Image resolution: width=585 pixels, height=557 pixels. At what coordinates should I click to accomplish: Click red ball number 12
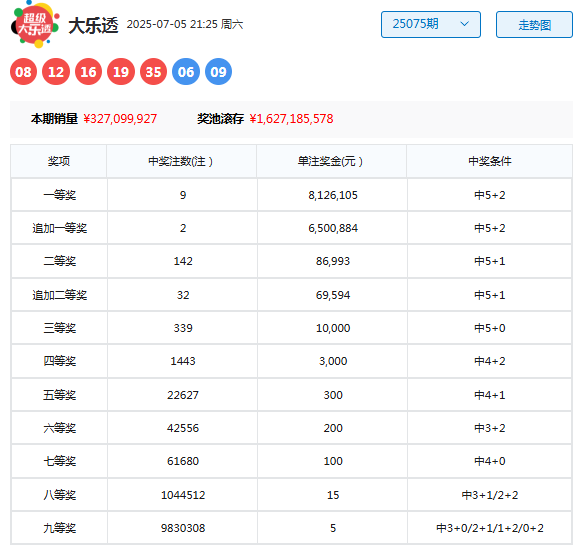tap(56, 72)
